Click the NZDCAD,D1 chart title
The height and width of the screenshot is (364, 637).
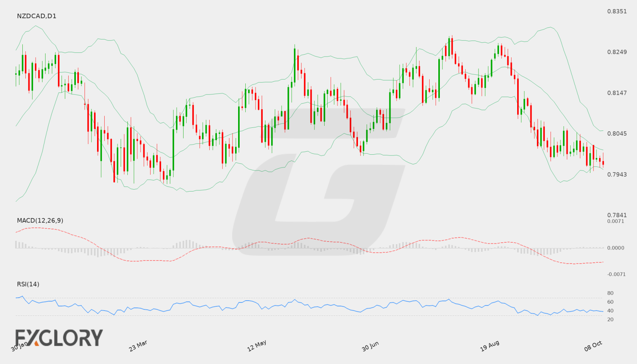coord(36,16)
